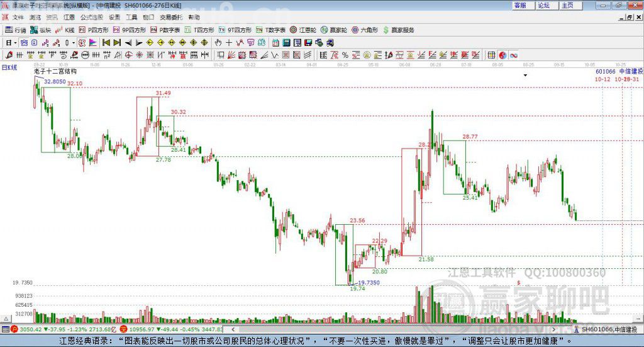Click the SH601066,中信建投 status label
The width and height of the screenshot is (644, 347).
click(x=609, y=329)
